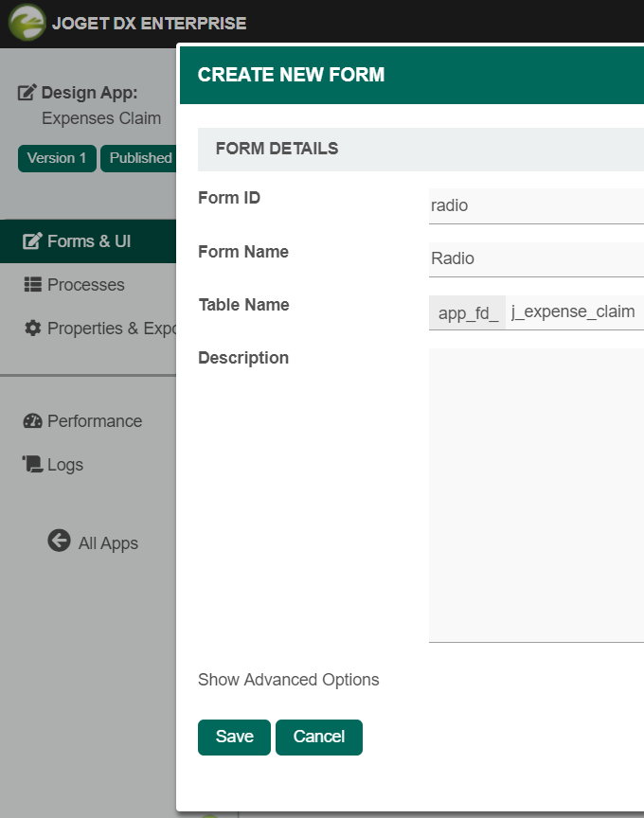Click the Processes list icon
This screenshot has height=818, width=644.
33,284
